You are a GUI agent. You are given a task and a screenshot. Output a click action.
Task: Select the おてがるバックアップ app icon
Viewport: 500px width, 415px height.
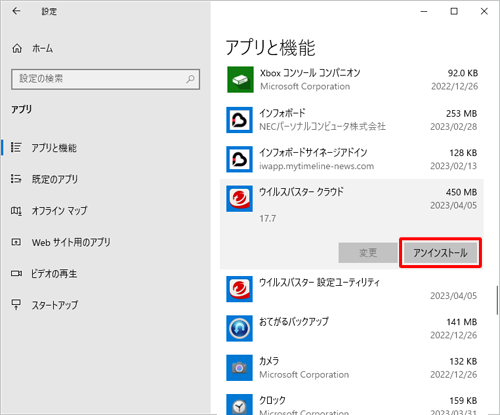240,328
